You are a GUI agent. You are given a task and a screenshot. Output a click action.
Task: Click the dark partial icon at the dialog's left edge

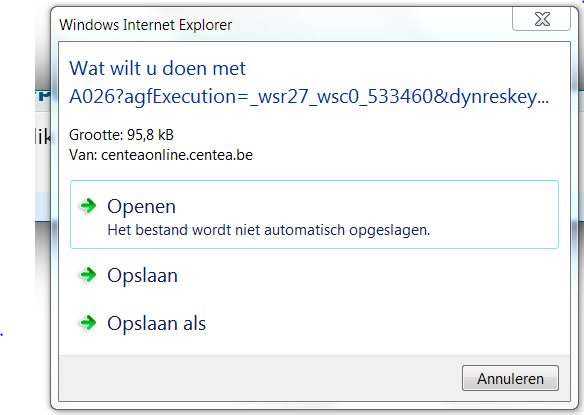[x=43, y=96]
